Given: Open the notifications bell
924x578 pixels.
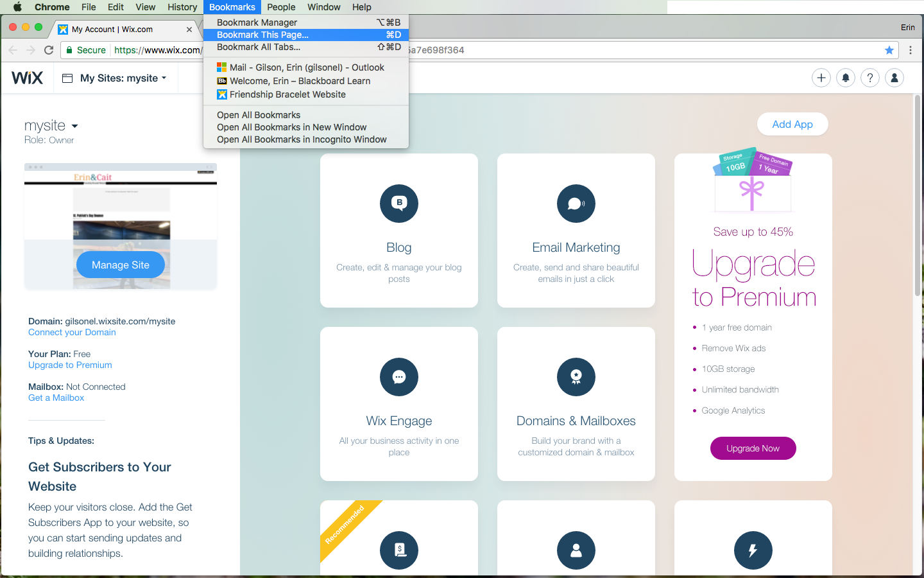Looking at the screenshot, I should pos(845,77).
